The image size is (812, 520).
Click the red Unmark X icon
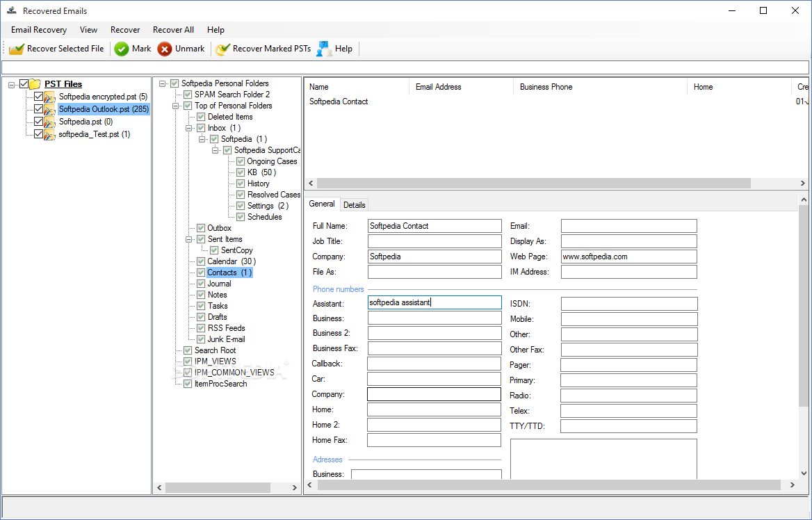pyautogui.click(x=165, y=49)
